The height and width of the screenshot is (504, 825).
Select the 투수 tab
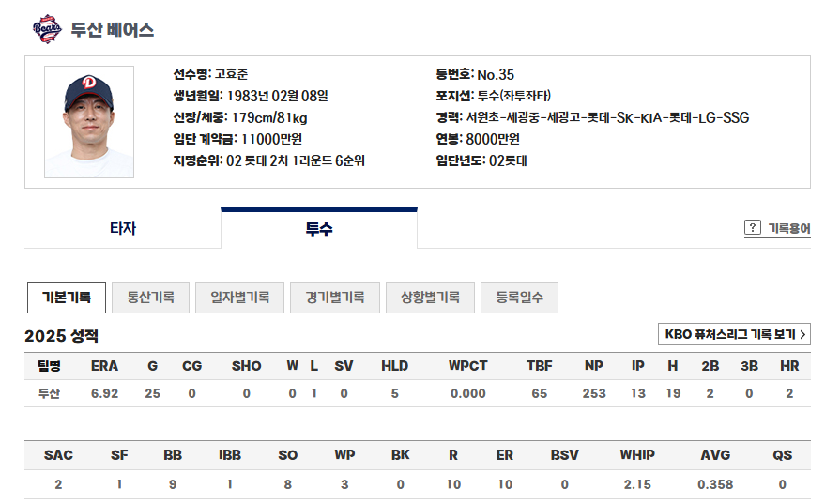click(x=319, y=228)
